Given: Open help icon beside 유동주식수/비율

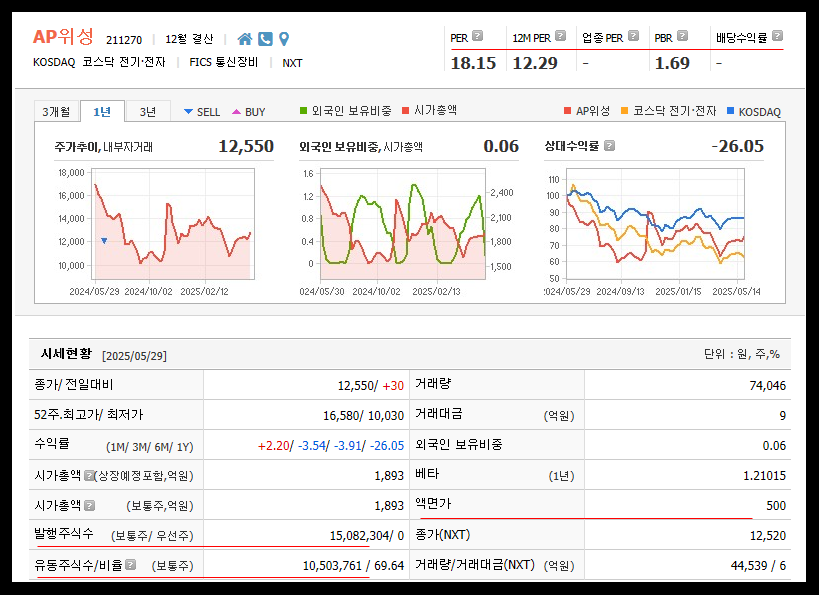Looking at the screenshot, I should (x=131, y=565).
